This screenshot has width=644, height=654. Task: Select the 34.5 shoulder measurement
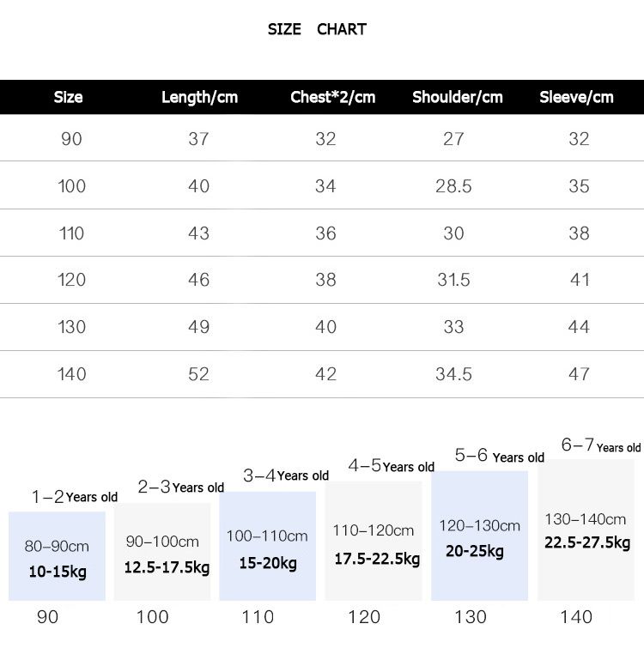pyautogui.click(x=453, y=374)
